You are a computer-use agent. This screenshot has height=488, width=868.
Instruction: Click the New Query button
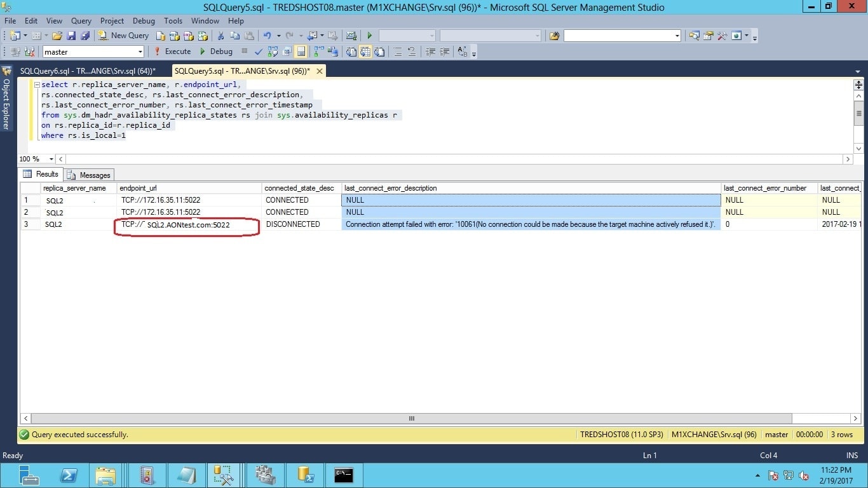123,36
